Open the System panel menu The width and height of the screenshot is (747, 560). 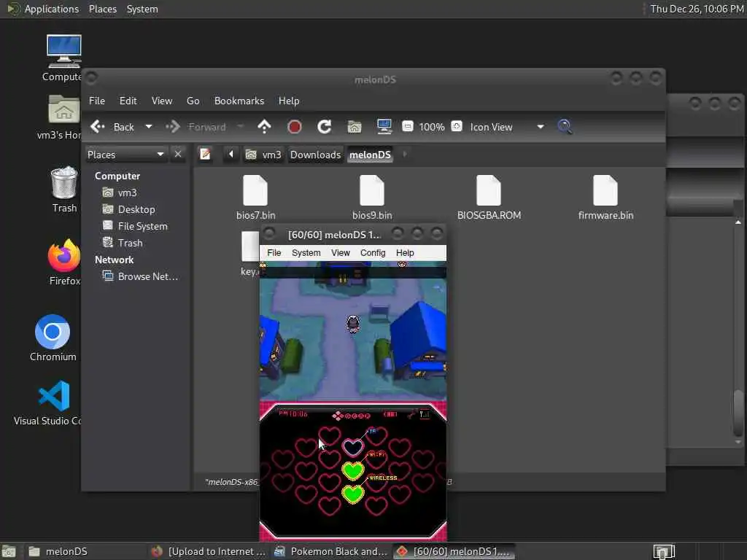142,9
